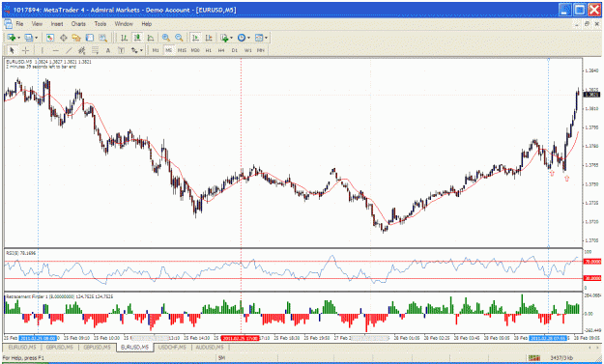Zoom in on the chart

(166, 38)
